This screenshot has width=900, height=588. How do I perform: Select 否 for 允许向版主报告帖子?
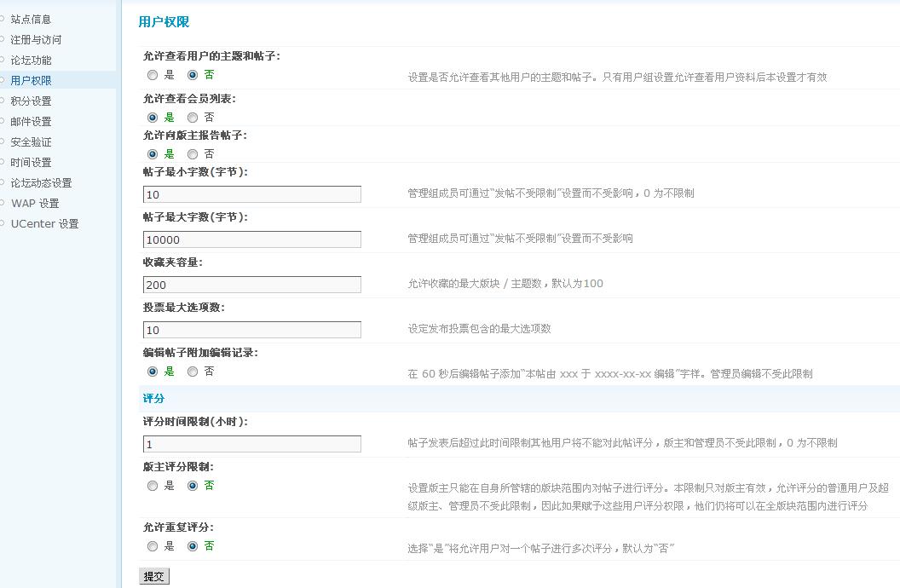click(193, 154)
